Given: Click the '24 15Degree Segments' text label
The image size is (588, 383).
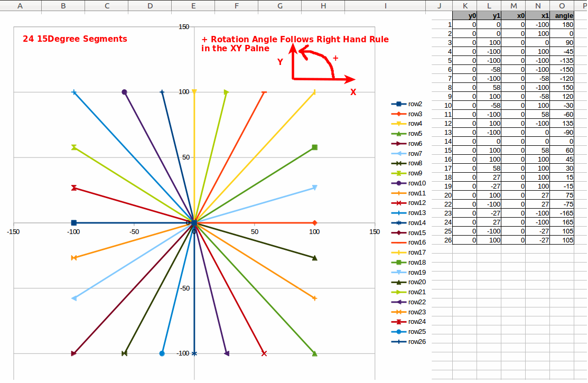Looking at the screenshot, I should [x=75, y=39].
